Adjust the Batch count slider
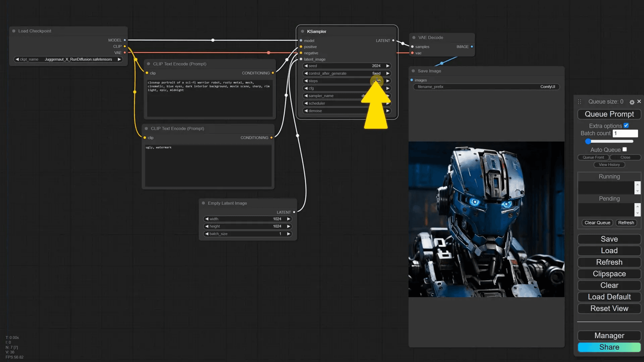 point(588,141)
